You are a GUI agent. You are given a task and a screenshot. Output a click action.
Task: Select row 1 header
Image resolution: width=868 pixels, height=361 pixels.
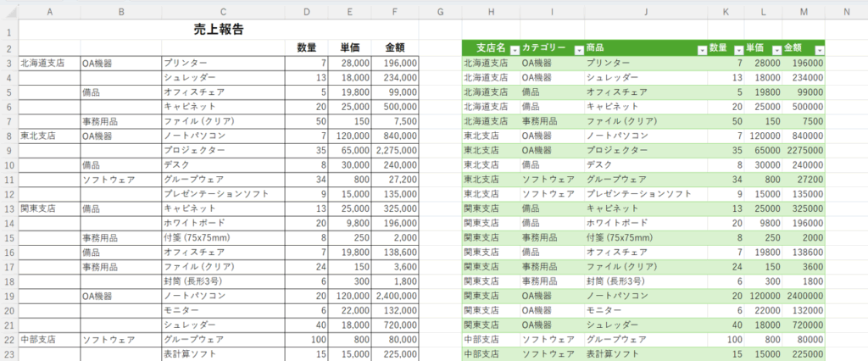[x=8, y=30]
